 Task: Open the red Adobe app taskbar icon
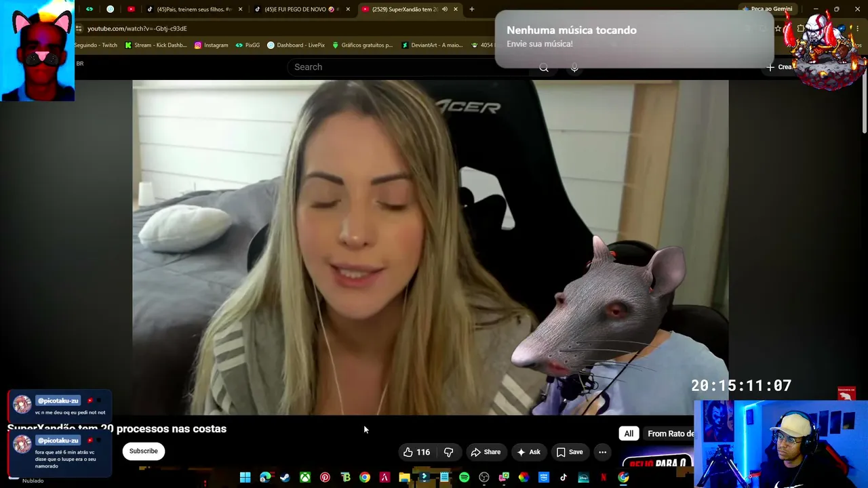click(384, 478)
